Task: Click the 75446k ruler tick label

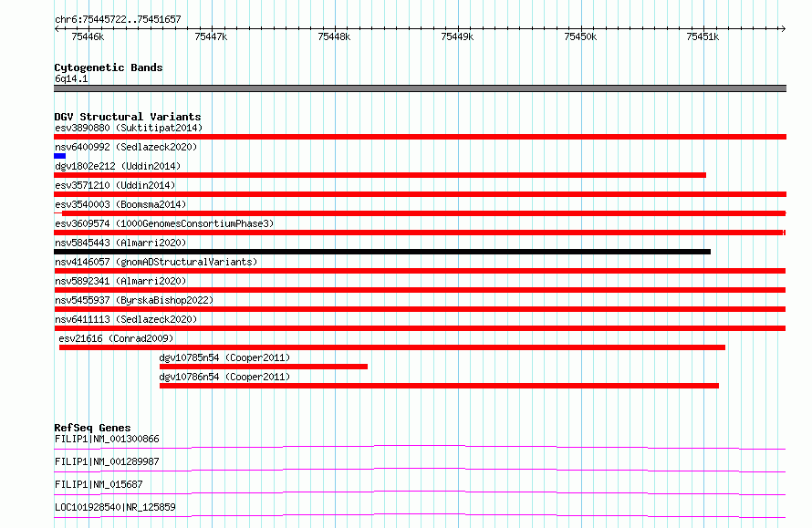Action: [x=88, y=36]
